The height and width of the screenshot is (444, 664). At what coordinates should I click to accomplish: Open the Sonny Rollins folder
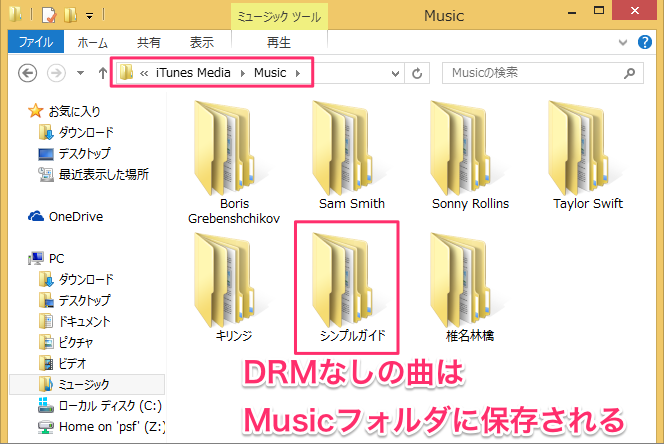coord(470,155)
